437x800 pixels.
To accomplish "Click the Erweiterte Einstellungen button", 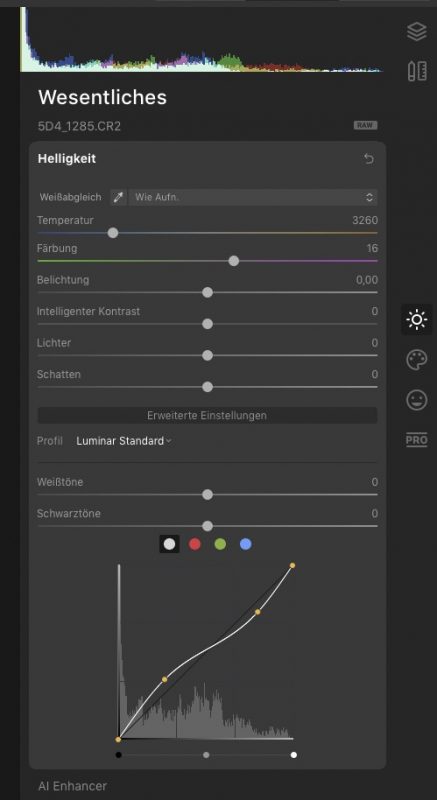I will click(x=207, y=415).
